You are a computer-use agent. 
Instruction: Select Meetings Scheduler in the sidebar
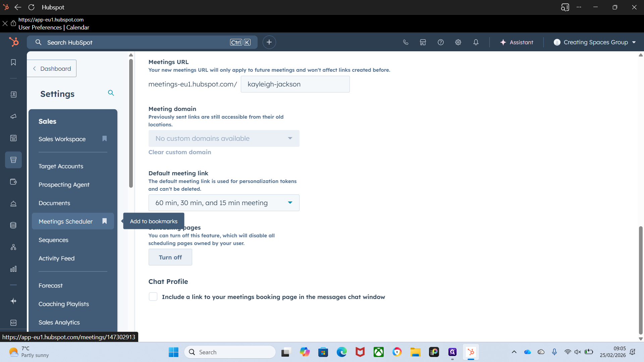pos(65,222)
